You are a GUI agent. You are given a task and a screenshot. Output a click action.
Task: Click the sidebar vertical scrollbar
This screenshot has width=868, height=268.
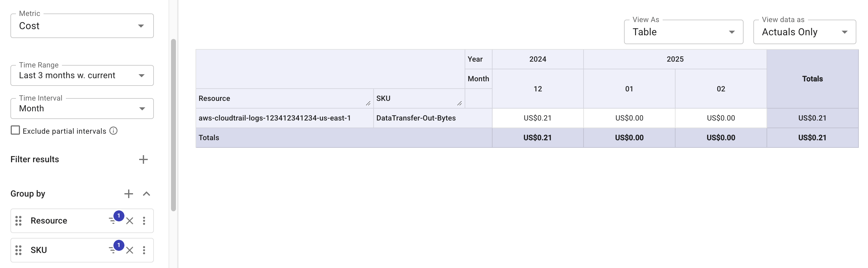click(173, 125)
